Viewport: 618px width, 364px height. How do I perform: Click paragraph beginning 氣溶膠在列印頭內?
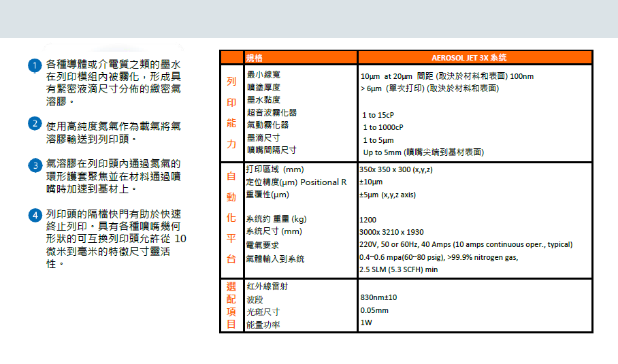click(114, 176)
